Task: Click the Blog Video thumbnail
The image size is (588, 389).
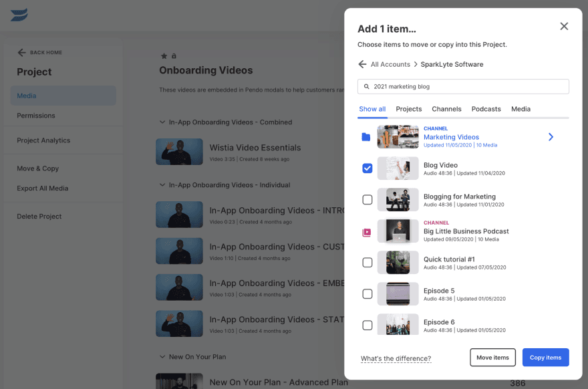Action: (x=398, y=168)
